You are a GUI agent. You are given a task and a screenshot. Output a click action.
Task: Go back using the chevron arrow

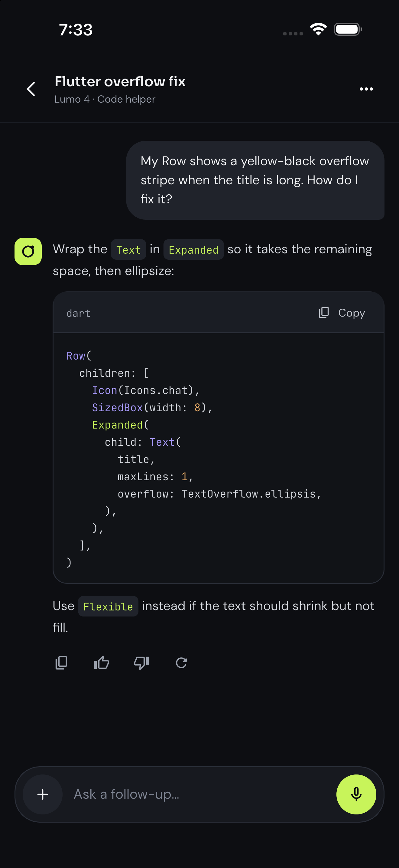click(x=31, y=89)
